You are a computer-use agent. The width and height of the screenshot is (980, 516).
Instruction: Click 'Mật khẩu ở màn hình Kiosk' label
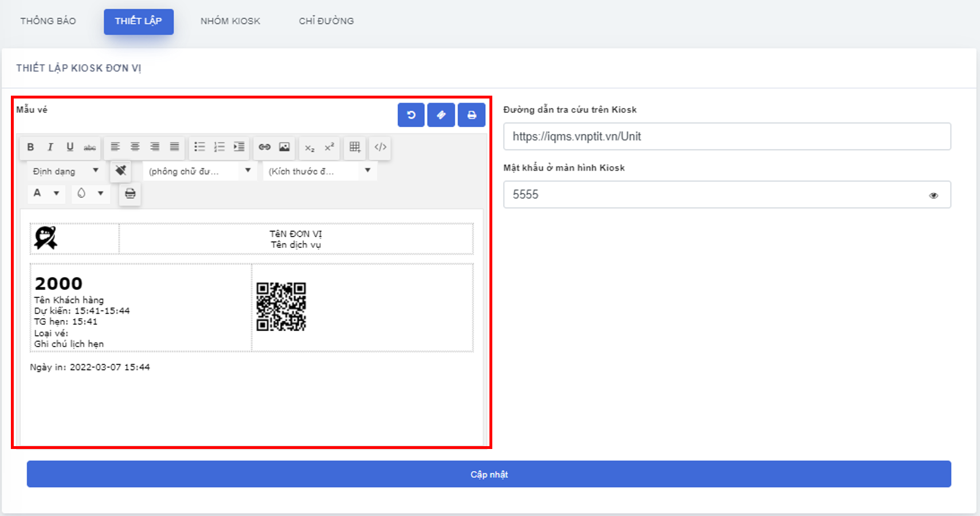point(564,168)
